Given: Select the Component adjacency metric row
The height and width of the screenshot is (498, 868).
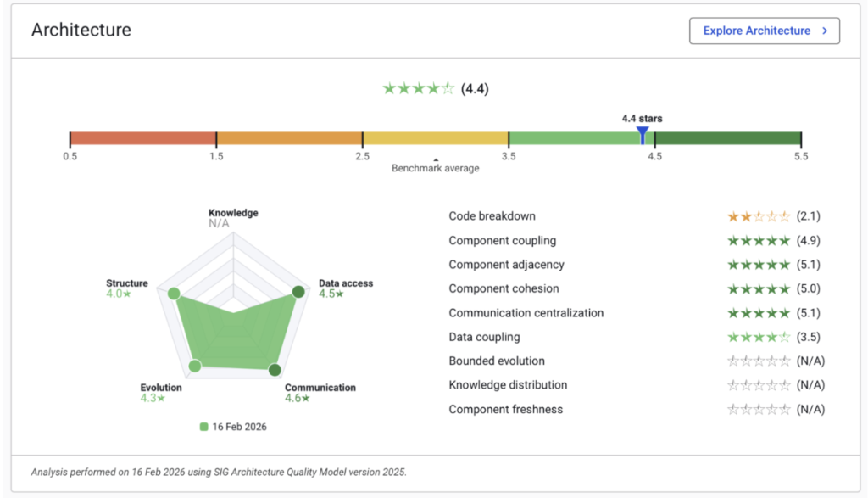Looking at the screenshot, I should tap(506, 265).
